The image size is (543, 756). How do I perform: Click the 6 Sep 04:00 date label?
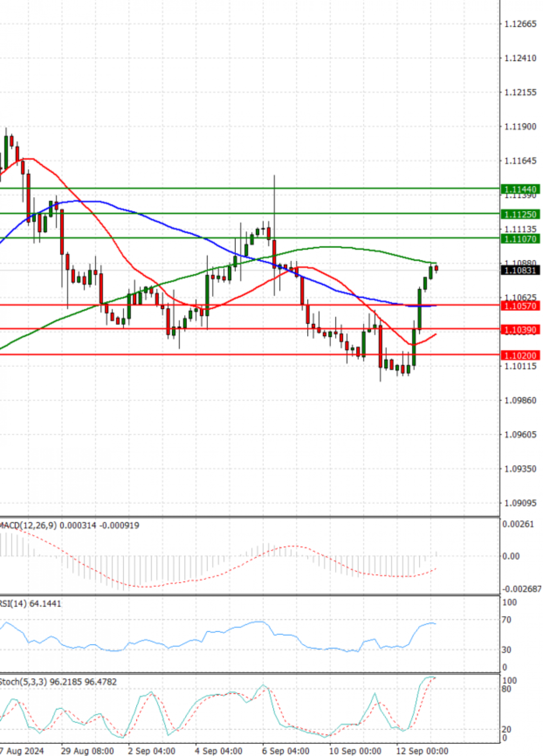(x=286, y=751)
